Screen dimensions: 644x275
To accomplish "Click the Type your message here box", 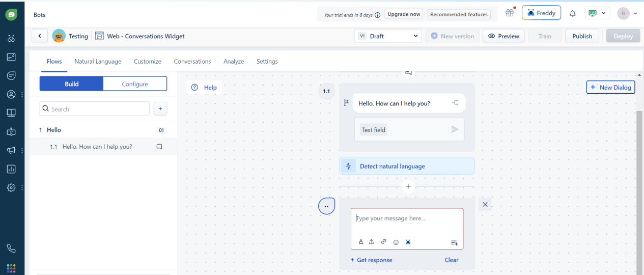I will (407, 228).
